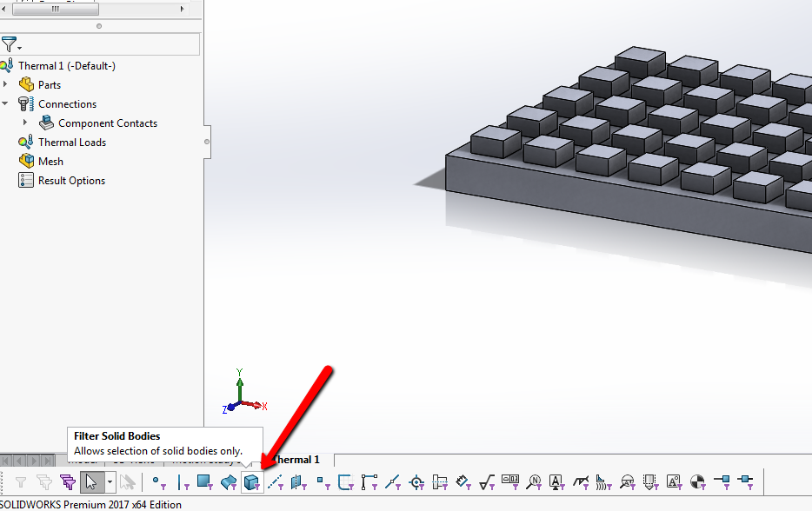Click the Inverse Selection cursor icon
Viewport: 812px width, 511px height.
pyautogui.click(x=128, y=482)
